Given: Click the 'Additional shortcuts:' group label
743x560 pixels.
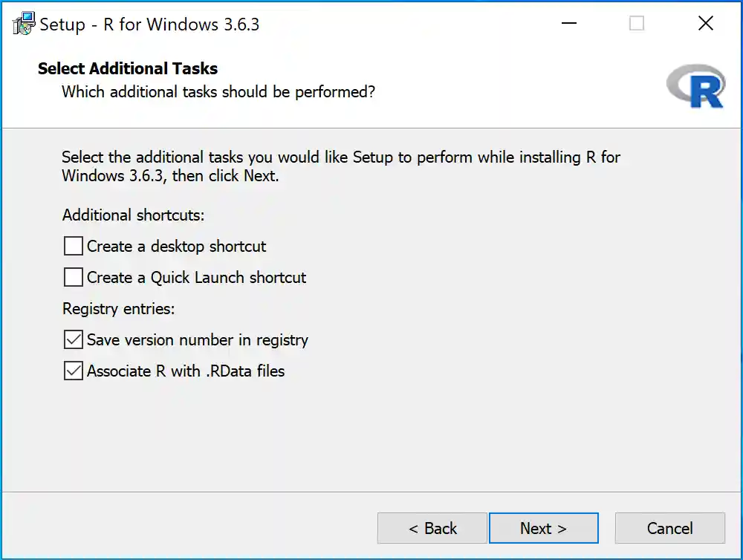Looking at the screenshot, I should pos(133,215).
